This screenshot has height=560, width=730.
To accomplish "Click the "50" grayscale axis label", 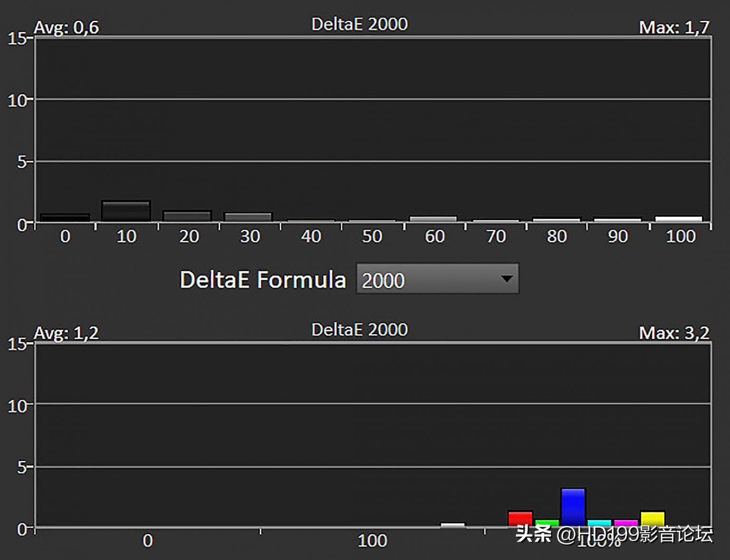I will (372, 236).
